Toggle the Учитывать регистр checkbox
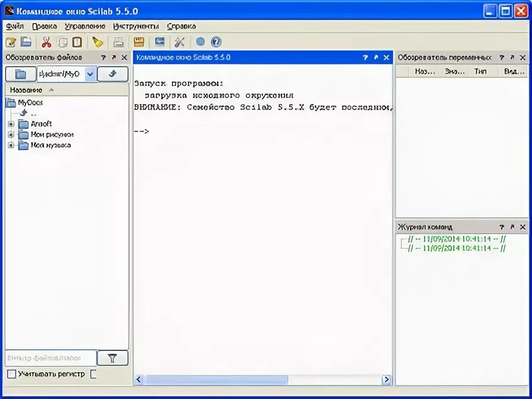Image resolution: width=532 pixels, height=399 pixels. point(11,374)
